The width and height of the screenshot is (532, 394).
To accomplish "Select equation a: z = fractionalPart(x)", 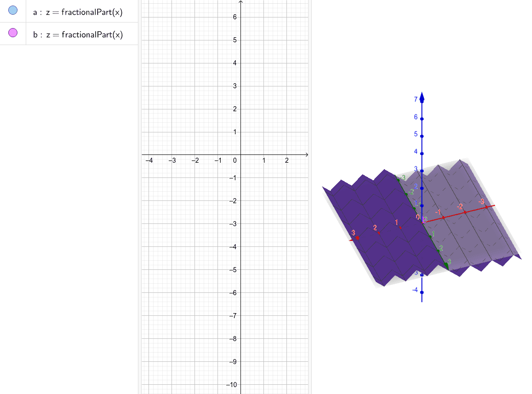I will [78, 12].
